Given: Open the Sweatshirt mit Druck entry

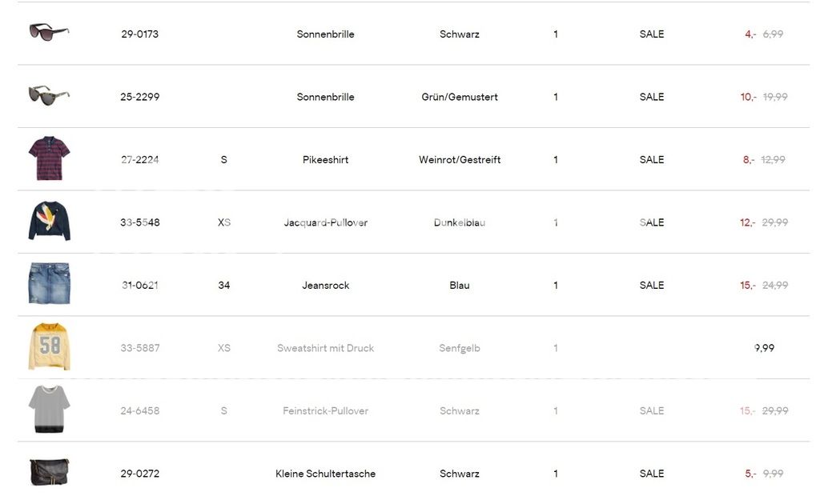Looking at the screenshot, I should click(325, 348).
